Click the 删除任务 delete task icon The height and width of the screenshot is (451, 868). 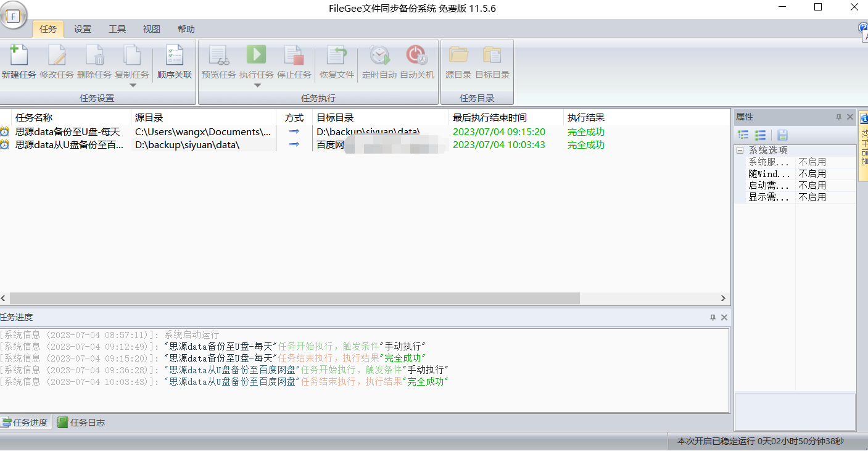[94, 56]
